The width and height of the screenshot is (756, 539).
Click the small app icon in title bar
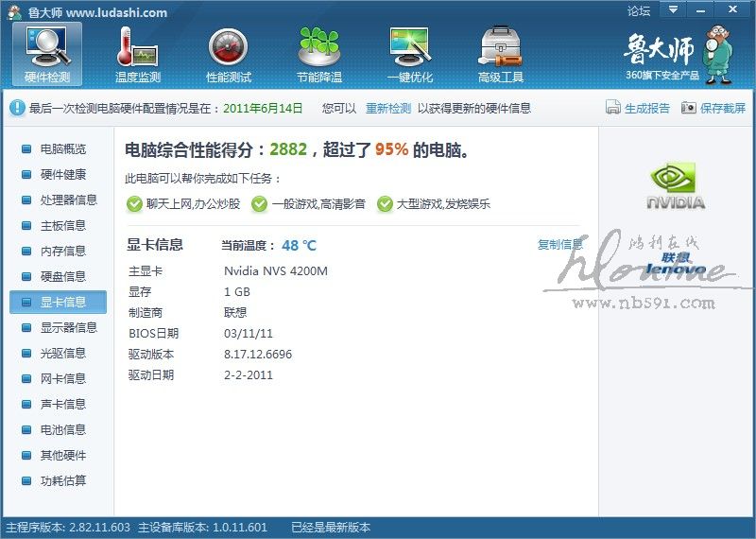coord(14,12)
